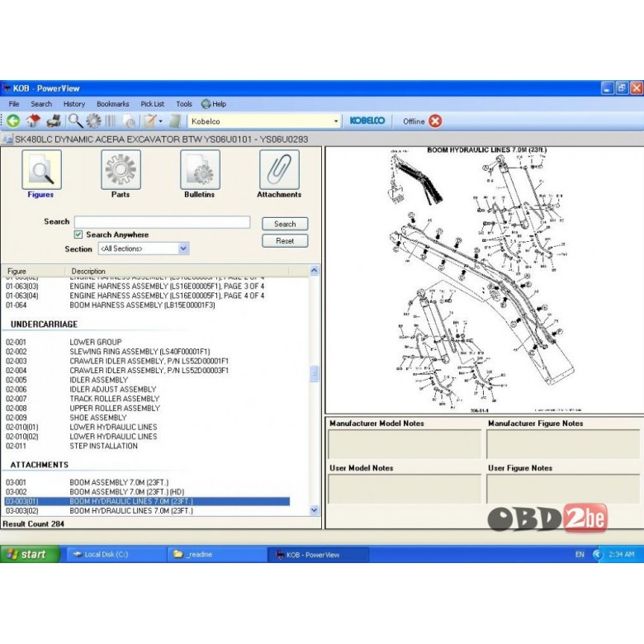Click the figure list scroll down arrow
The height and width of the screenshot is (644, 644).
coord(315,510)
